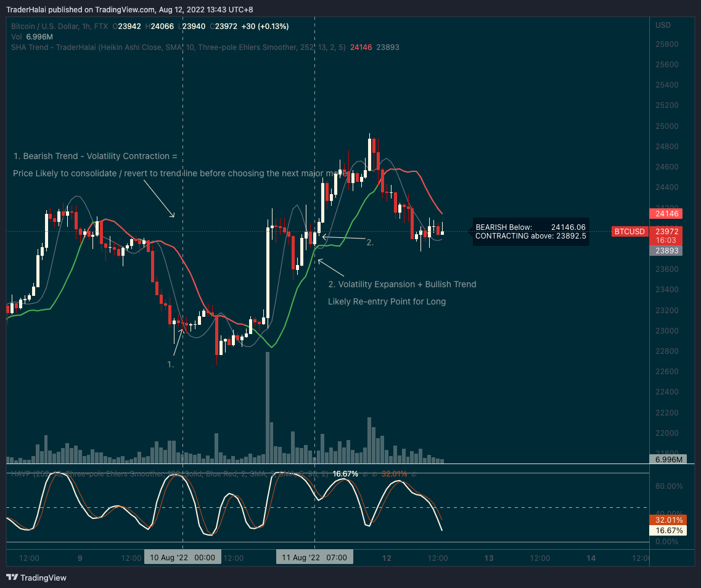
Task: Click the 'BEARISH Below: 24146.06' tooltip line
Action: click(x=531, y=227)
